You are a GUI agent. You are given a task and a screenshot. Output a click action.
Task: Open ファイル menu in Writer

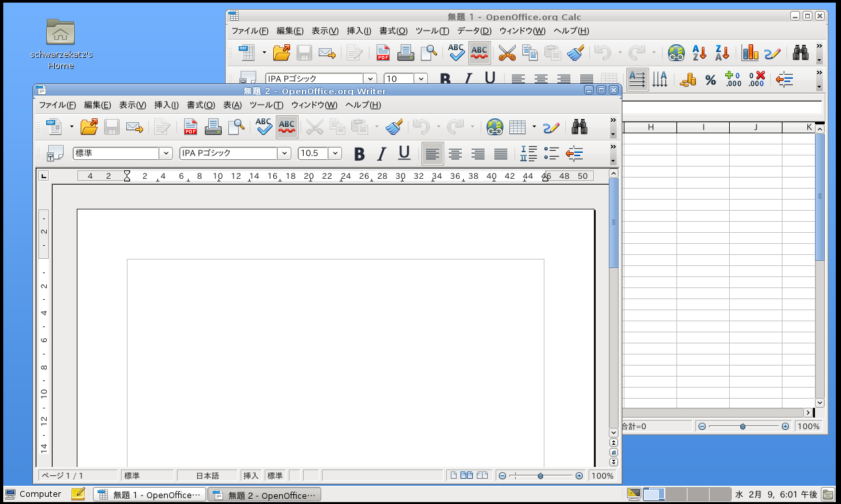57,105
